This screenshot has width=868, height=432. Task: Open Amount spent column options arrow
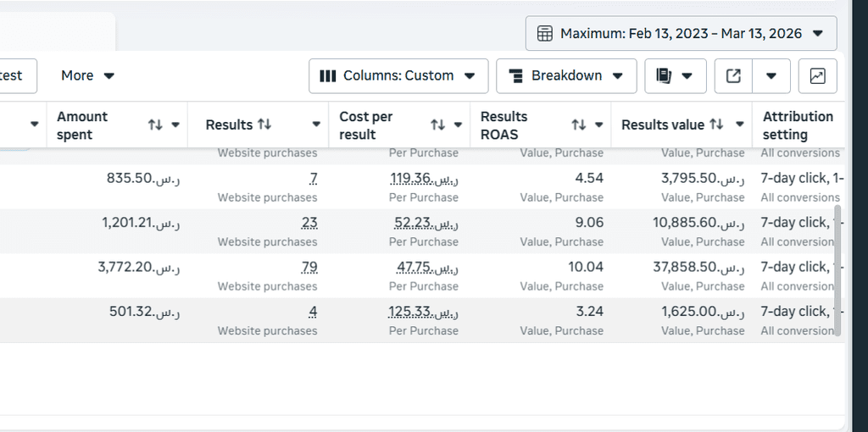tap(175, 125)
